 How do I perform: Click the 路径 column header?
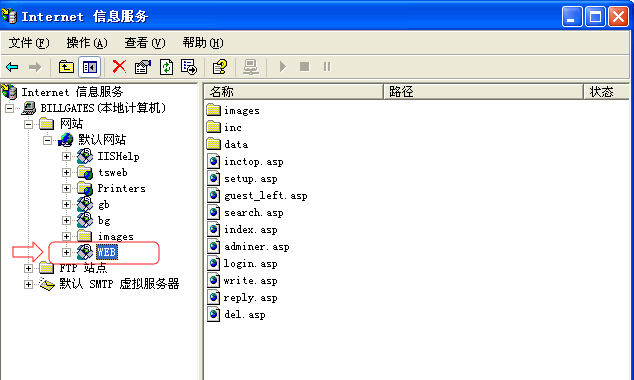[484, 92]
